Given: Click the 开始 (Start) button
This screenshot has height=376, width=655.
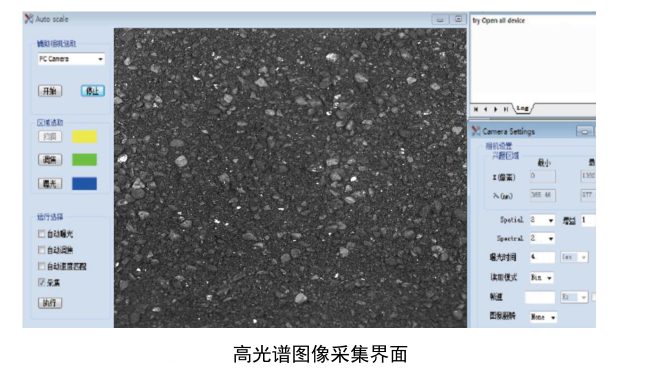Looking at the screenshot, I should 50,91.
